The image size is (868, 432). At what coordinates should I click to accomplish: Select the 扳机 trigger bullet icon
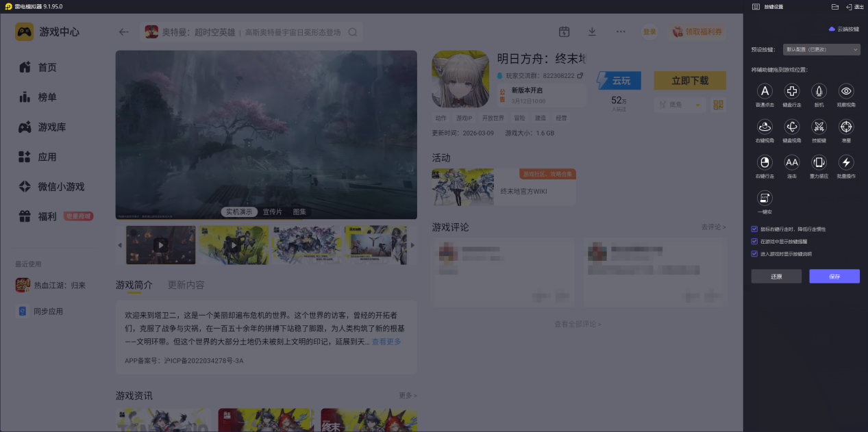click(819, 91)
